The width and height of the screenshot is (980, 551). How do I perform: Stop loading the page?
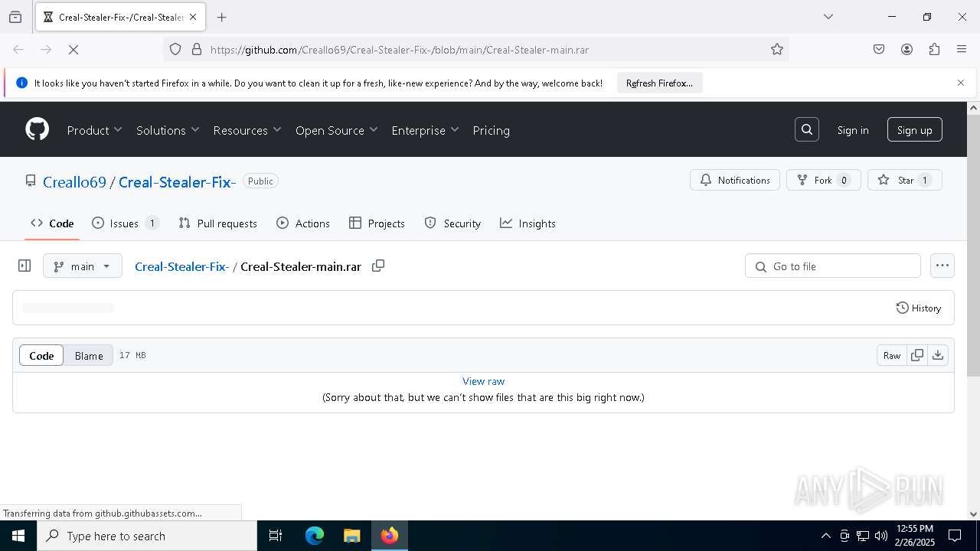[x=73, y=49]
